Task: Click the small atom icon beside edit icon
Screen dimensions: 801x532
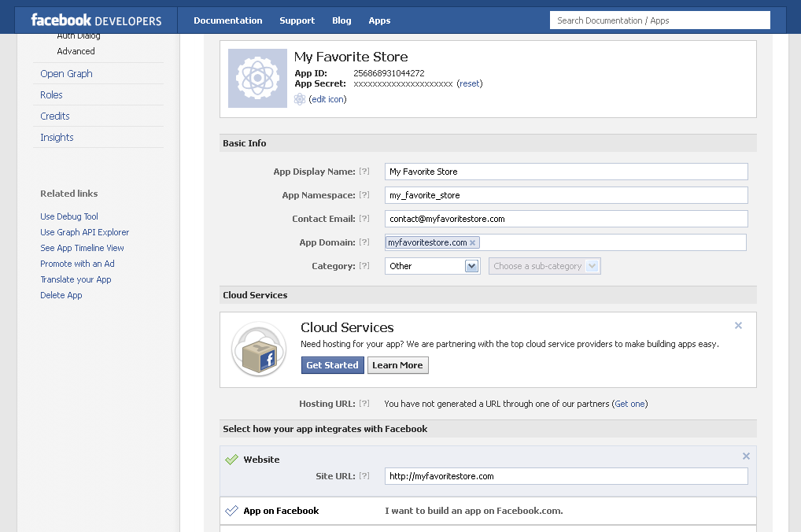Action: pyautogui.click(x=300, y=99)
